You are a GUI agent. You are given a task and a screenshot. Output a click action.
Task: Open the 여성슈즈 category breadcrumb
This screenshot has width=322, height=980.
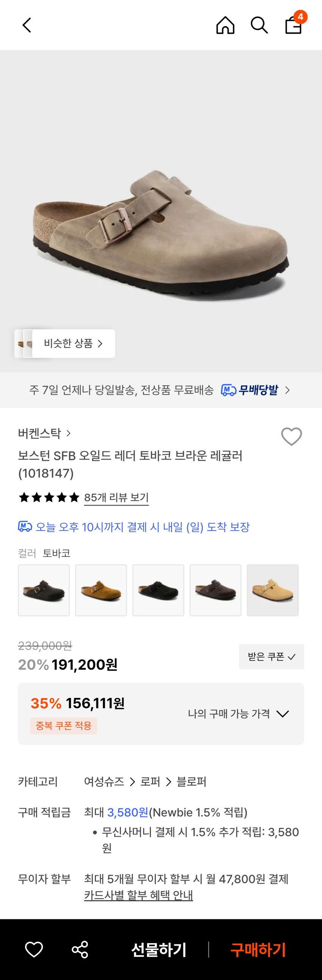104,782
